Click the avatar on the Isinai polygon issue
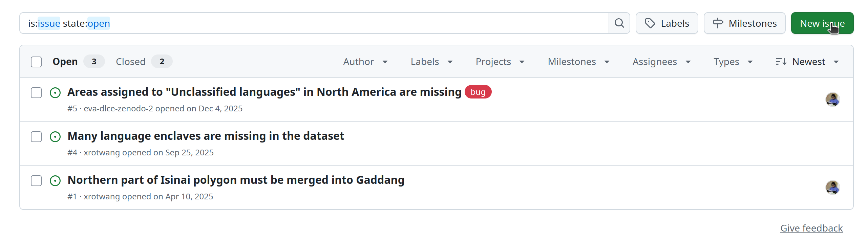 tap(833, 187)
